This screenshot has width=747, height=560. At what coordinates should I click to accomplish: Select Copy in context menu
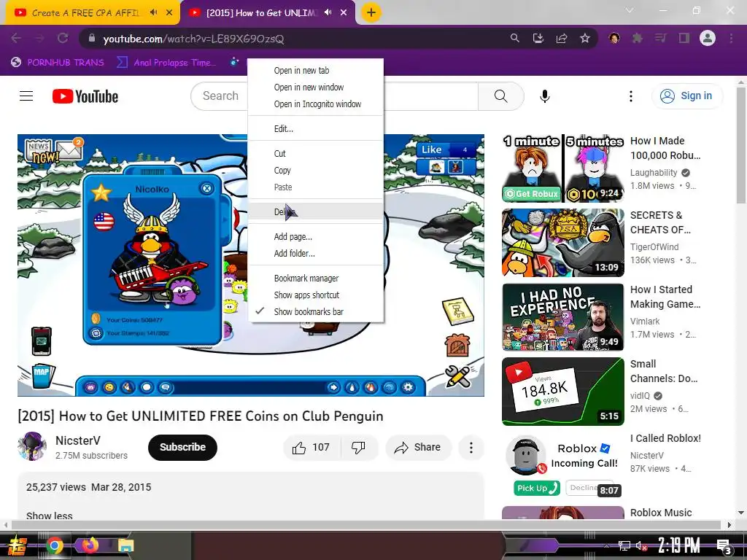(316, 170)
